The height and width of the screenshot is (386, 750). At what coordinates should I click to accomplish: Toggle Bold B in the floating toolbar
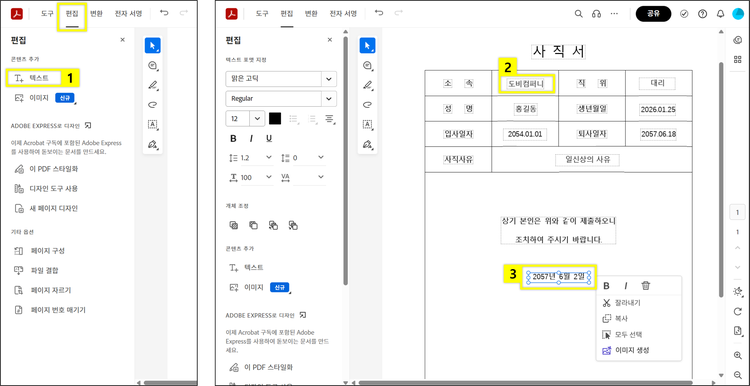[607, 286]
